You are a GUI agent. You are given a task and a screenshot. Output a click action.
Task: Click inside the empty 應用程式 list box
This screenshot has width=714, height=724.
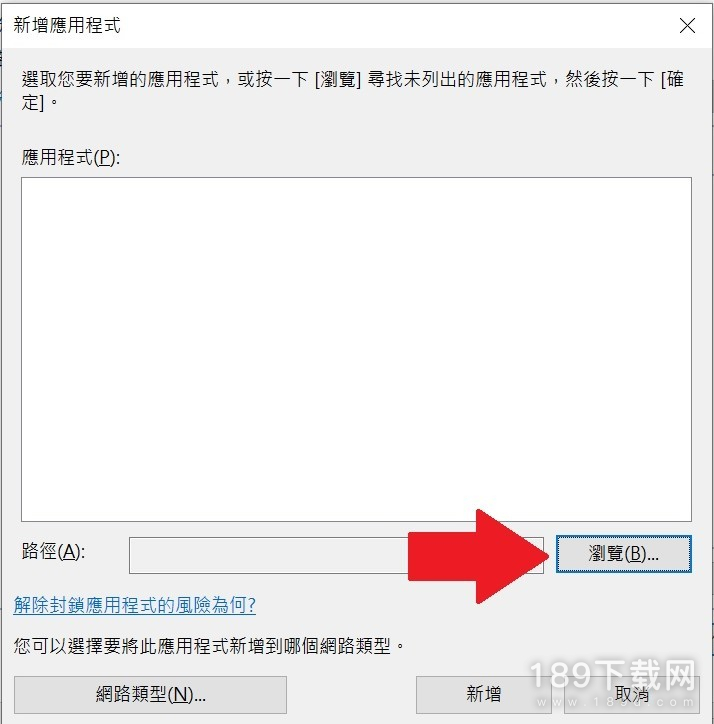click(x=356, y=349)
